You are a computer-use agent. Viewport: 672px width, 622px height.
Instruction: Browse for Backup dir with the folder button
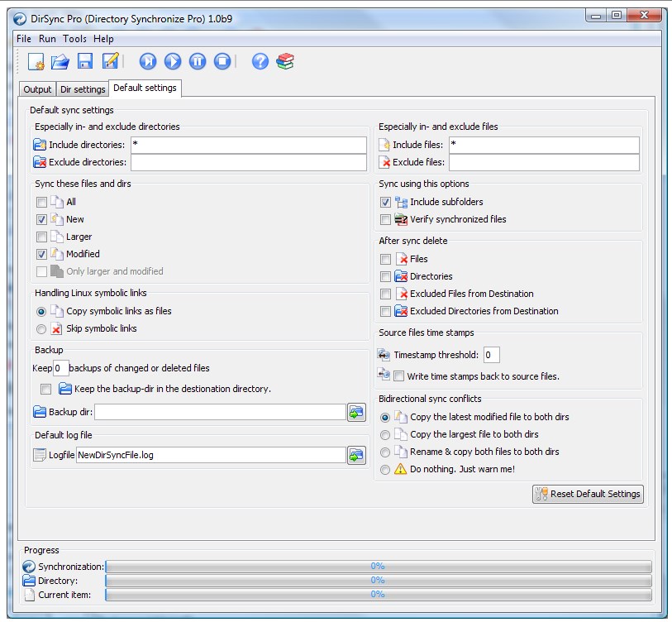click(x=356, y=412)
